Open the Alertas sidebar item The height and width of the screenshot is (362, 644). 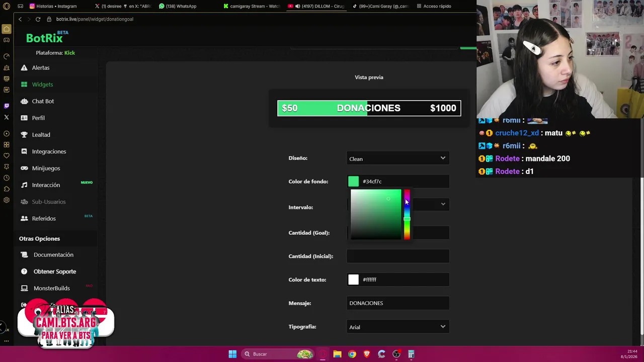[x=40, y=67]
